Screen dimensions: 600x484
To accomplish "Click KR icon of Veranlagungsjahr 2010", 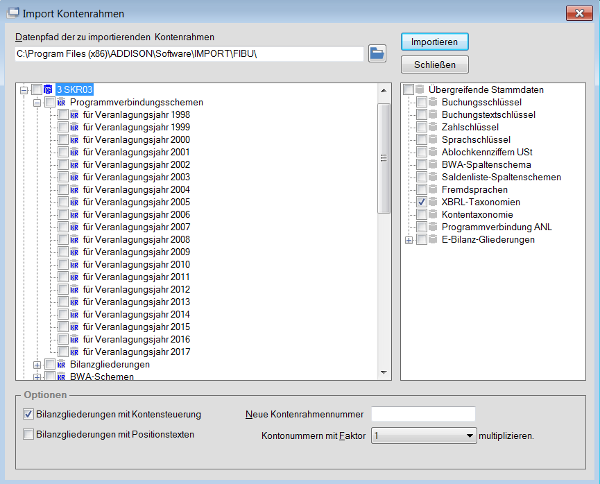I will [74, 265].
